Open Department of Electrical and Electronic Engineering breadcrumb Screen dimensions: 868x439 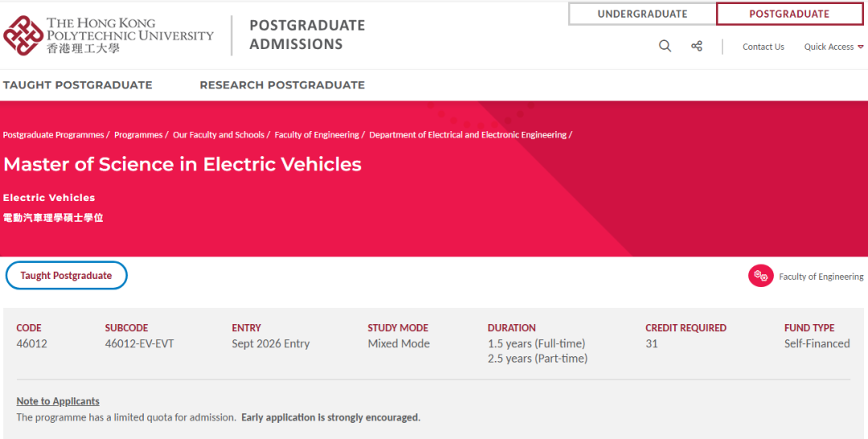[x=468, y=134]
